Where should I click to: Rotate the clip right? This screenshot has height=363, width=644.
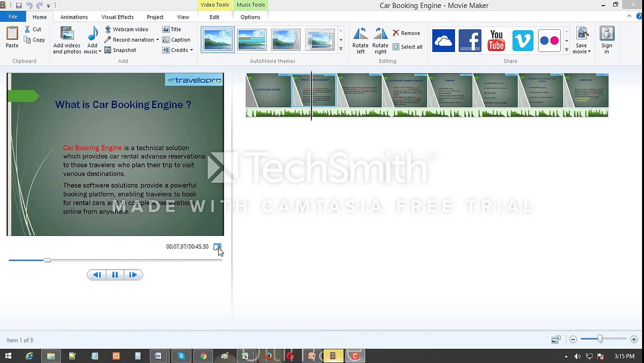380,40
